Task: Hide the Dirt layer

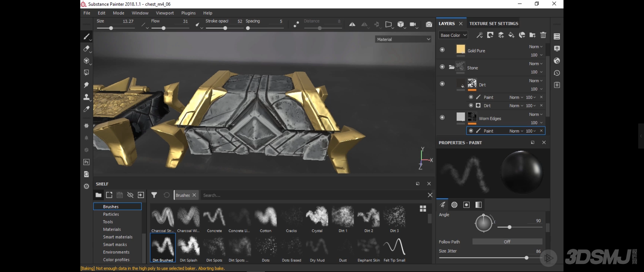Action: pos(442,84)
